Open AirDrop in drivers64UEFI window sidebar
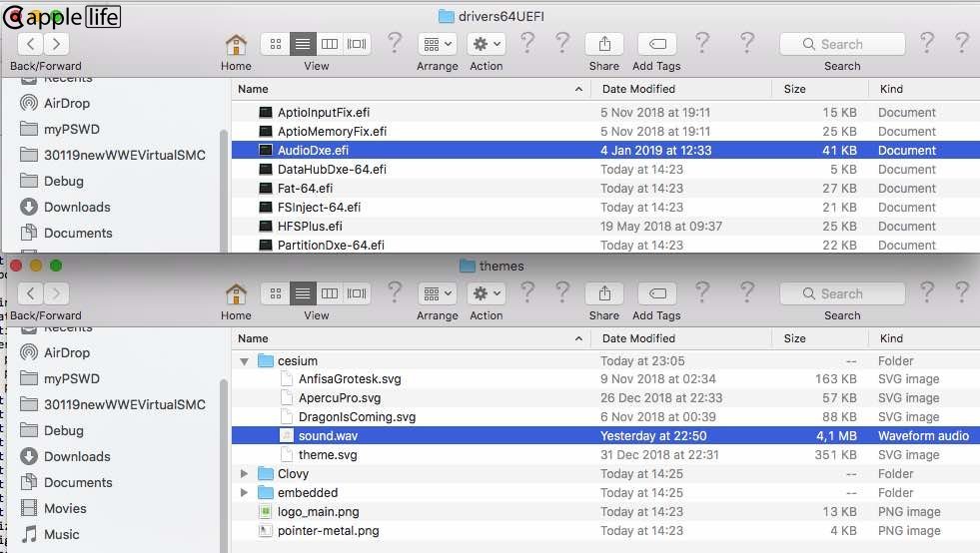 point(55,103)
